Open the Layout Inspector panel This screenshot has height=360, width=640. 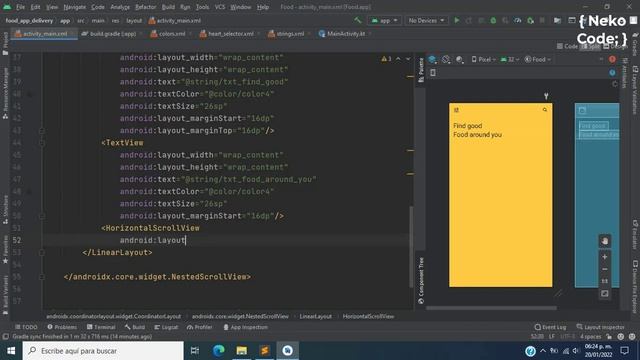pyautogui.click(x=600, y=327)
